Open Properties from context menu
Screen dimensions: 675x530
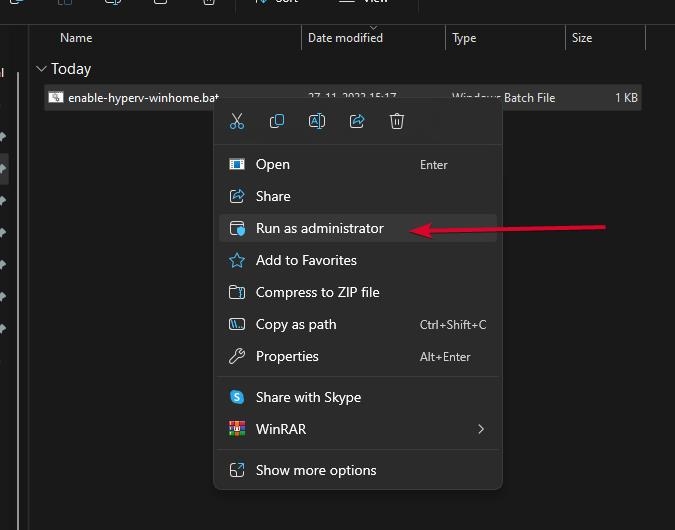coord(358,356)
